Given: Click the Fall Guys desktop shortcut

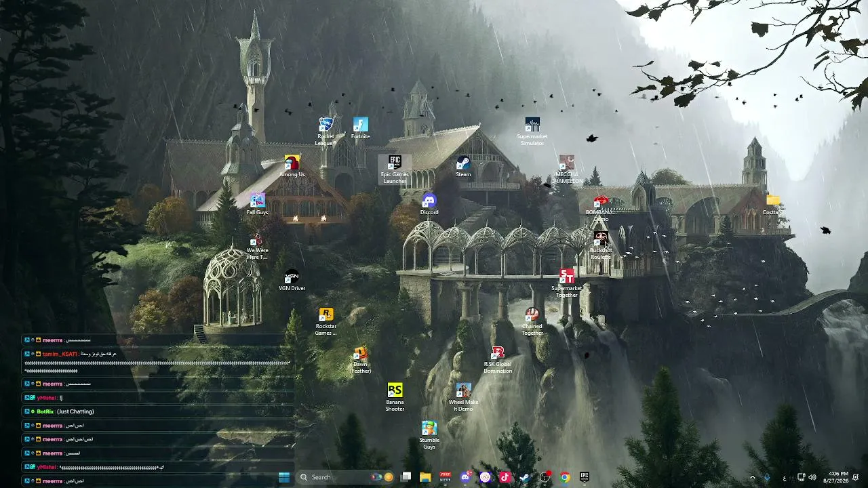Looking at the screenshot, I should coord(258,204).
